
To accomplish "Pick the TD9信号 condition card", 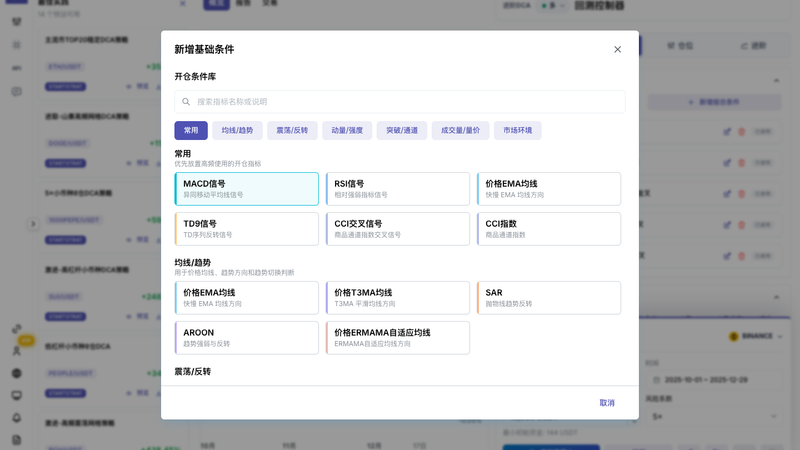I will [246, 229].
